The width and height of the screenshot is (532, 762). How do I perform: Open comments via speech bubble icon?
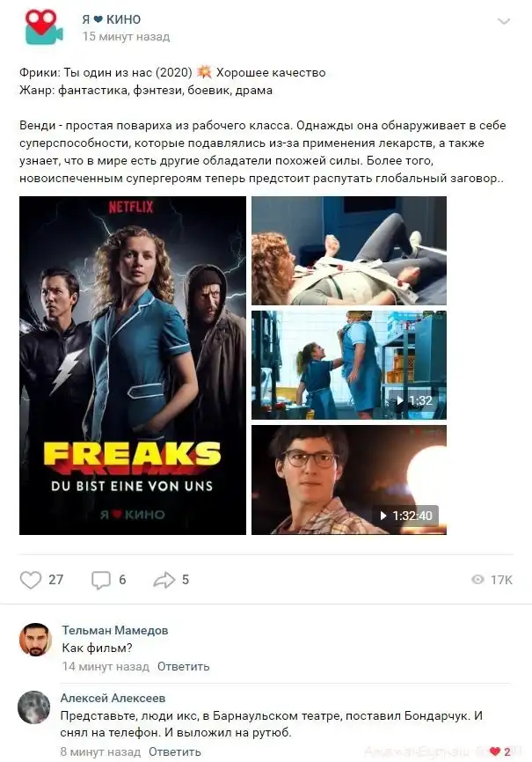(x=101, y=580)
